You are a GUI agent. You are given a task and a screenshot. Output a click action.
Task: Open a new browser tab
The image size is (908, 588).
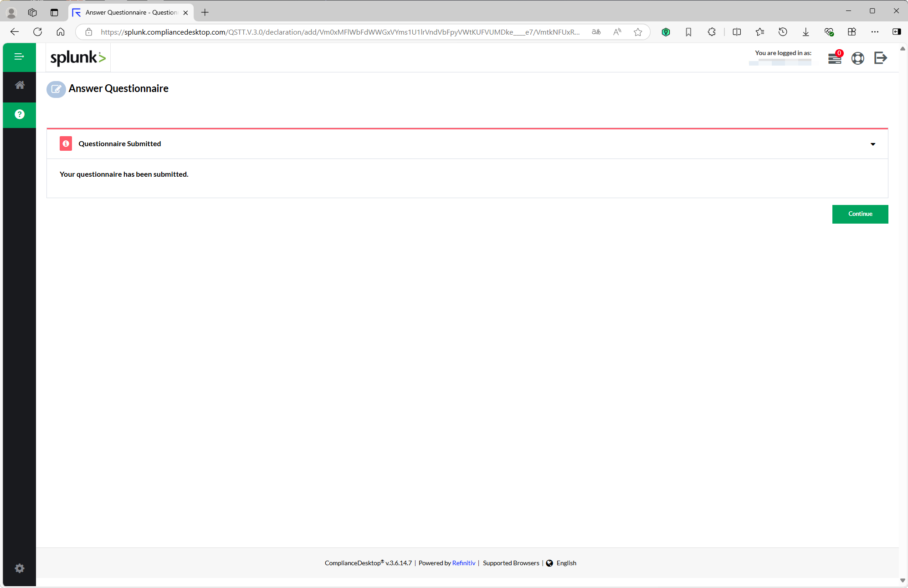point(205,12)
